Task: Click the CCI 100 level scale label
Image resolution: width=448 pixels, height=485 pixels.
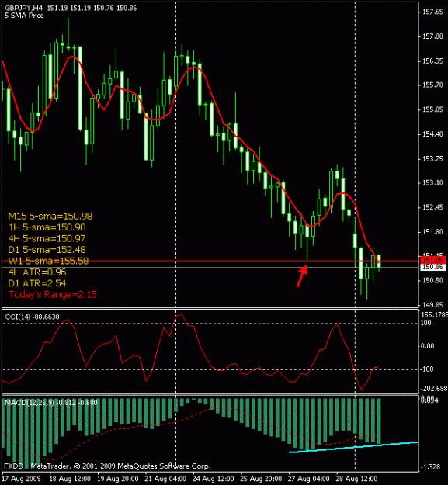Action: click(426, 323)
